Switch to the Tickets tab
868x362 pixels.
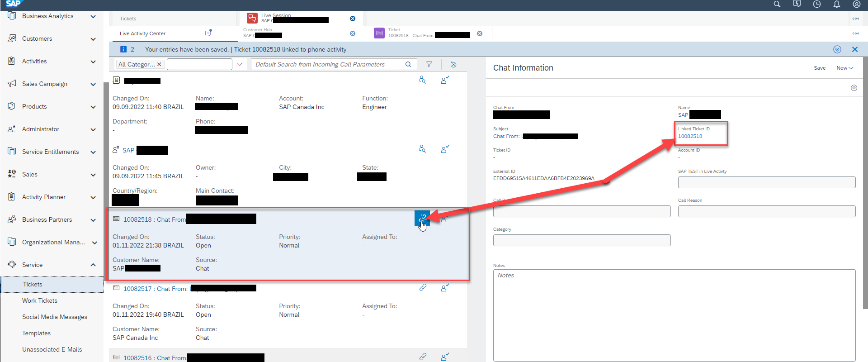pyautogui.click(x=128, y=19)
